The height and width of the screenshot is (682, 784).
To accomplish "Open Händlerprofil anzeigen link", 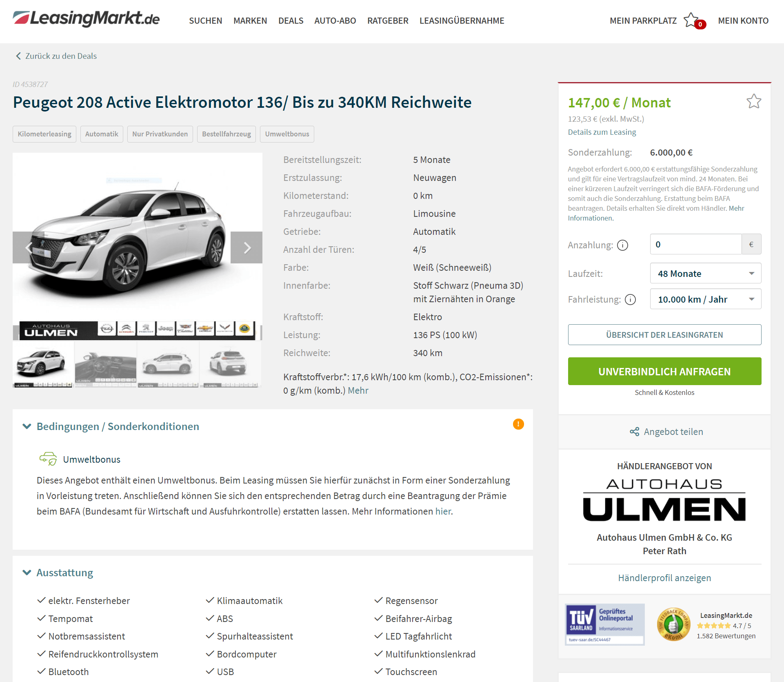I will pyautogui.click(x=664, y=578).
